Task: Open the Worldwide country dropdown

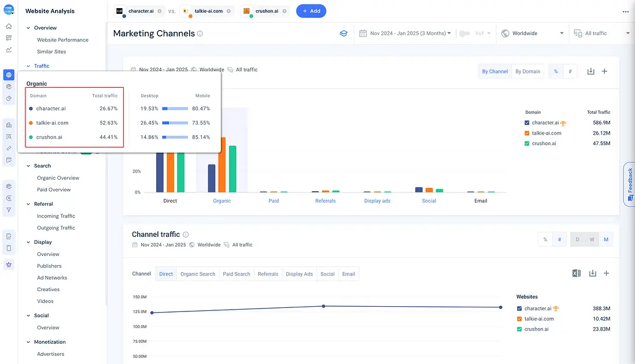Action: point(532,34)
